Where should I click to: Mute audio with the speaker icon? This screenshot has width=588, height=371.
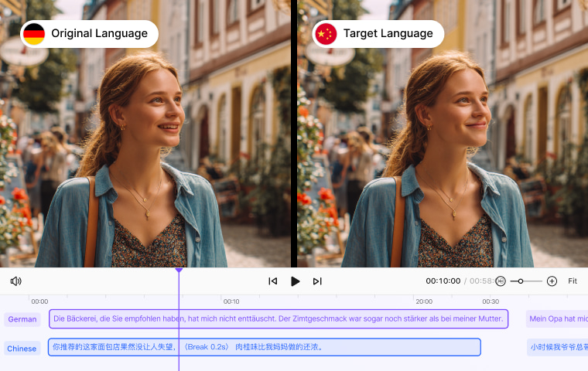(x=15, y=281)
